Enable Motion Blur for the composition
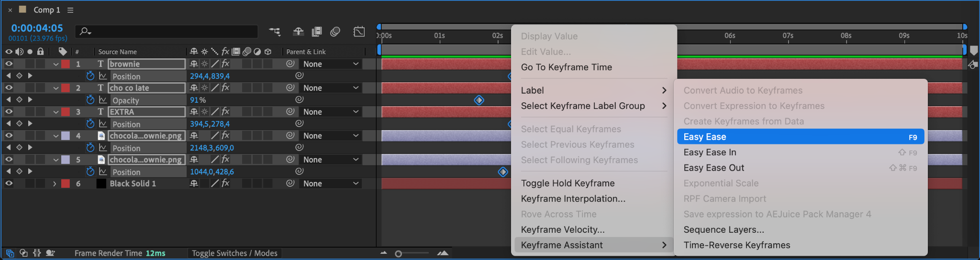Viewport: 980px width, 260px height. tap(335, 32)
